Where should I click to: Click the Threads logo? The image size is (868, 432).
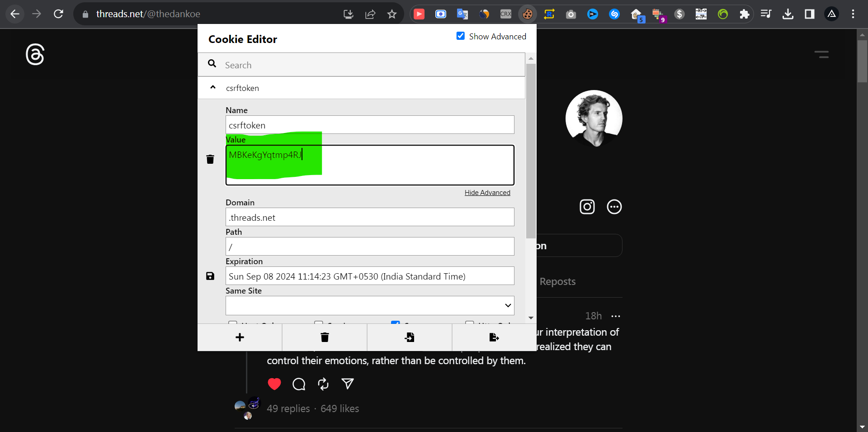pyautogui.click(x=35, y=54)
